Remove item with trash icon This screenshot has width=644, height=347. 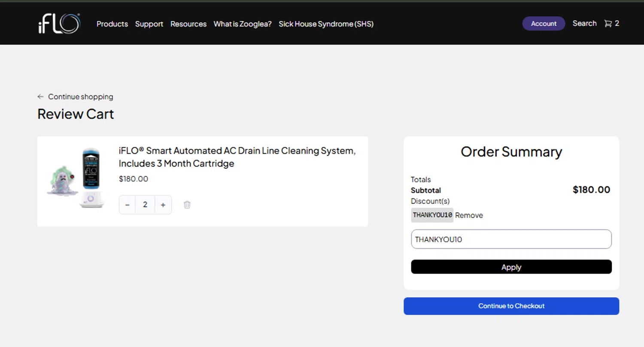187,205
